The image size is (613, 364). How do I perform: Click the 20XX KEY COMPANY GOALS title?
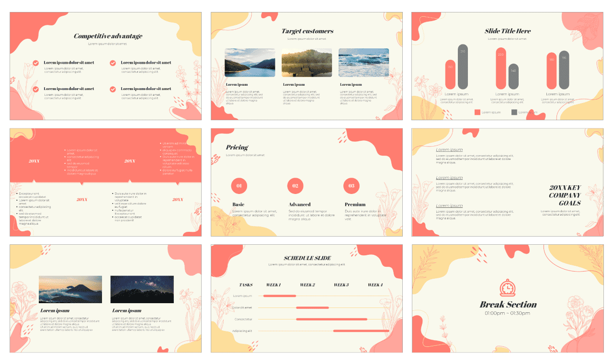coord(565,195)
